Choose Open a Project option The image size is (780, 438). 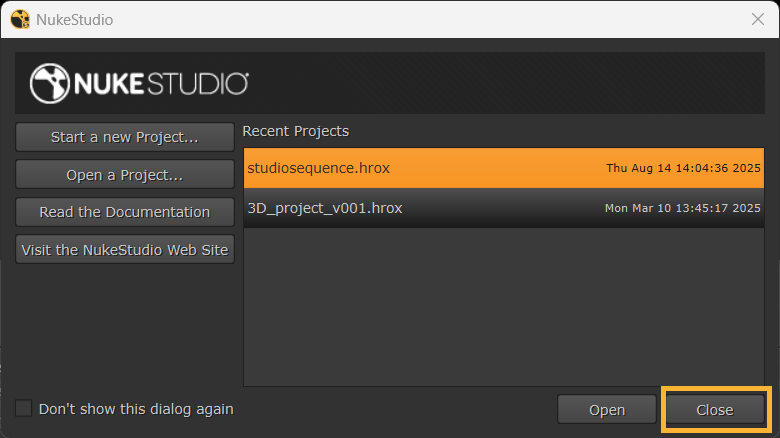point(125,174)
